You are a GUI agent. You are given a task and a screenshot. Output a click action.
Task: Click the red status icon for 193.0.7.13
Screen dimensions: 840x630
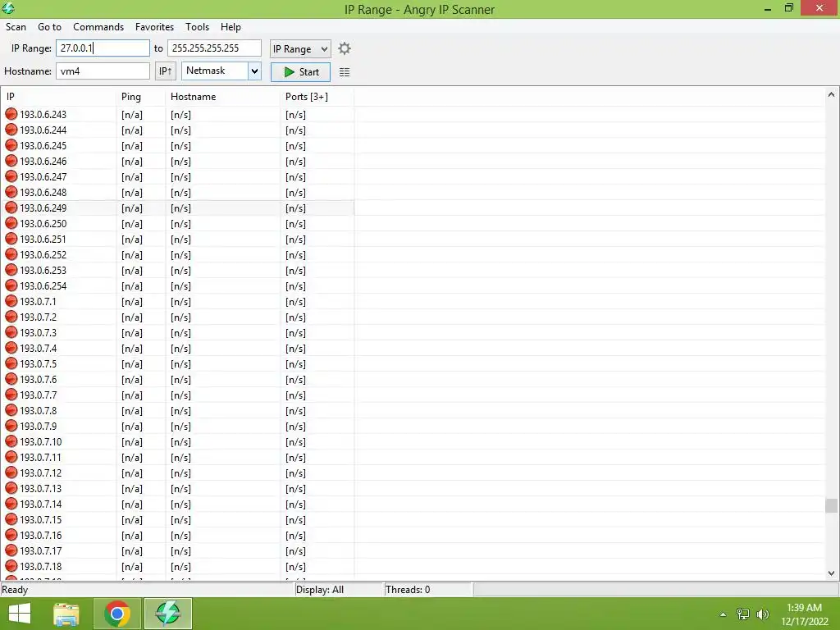pos(11,488)
